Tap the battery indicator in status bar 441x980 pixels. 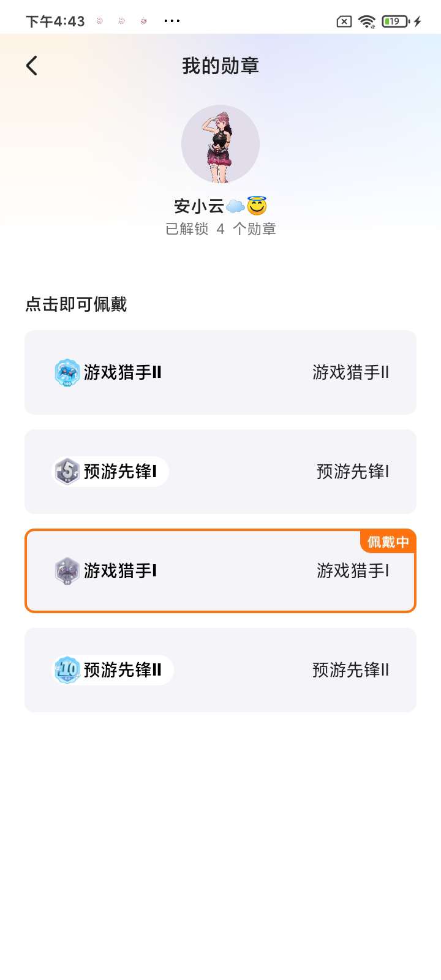395,21
